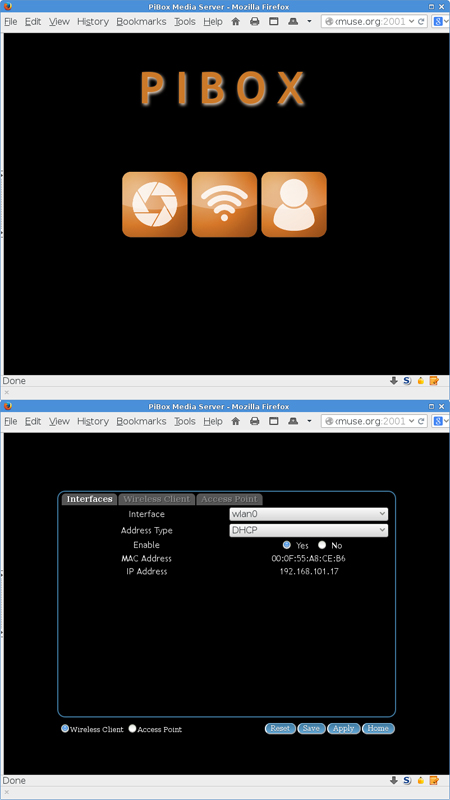This screenshot has width=450, height=800.
Task: Open toolbar overflow arrow in PIBOX logo window
Action: (x=309, y=21)
